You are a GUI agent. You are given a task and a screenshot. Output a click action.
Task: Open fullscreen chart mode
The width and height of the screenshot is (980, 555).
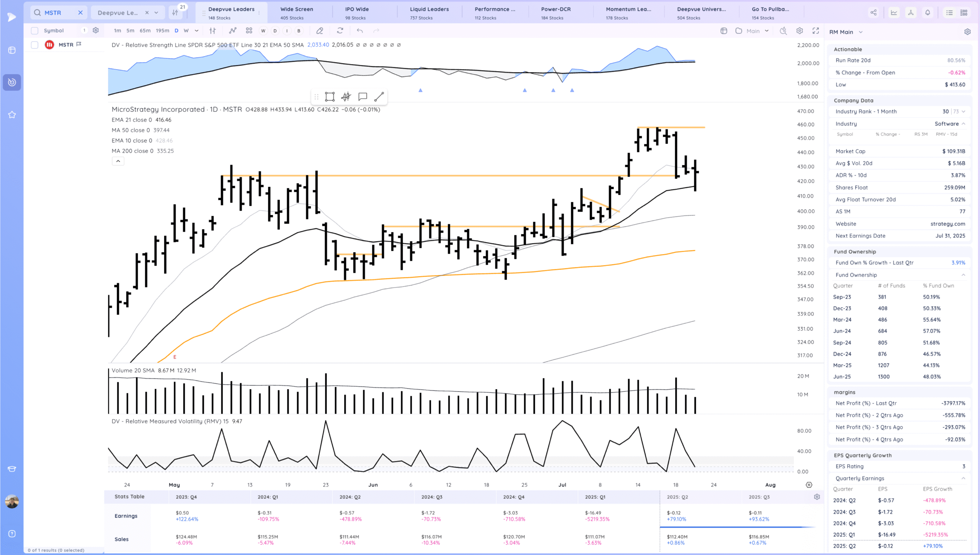tap(816, 31)
